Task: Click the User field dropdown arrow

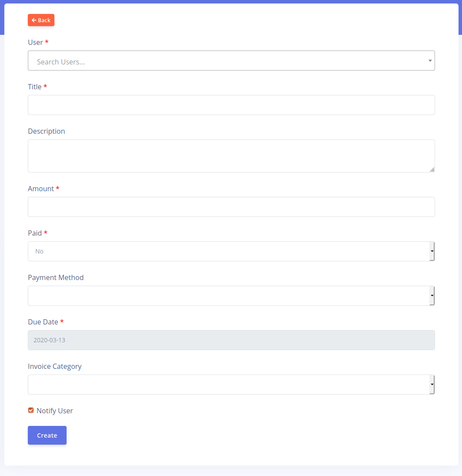Action: pos(430,61)
